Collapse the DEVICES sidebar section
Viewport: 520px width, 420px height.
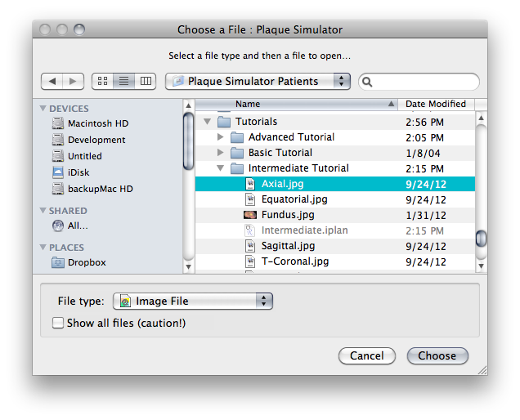(x=43, y=109)
